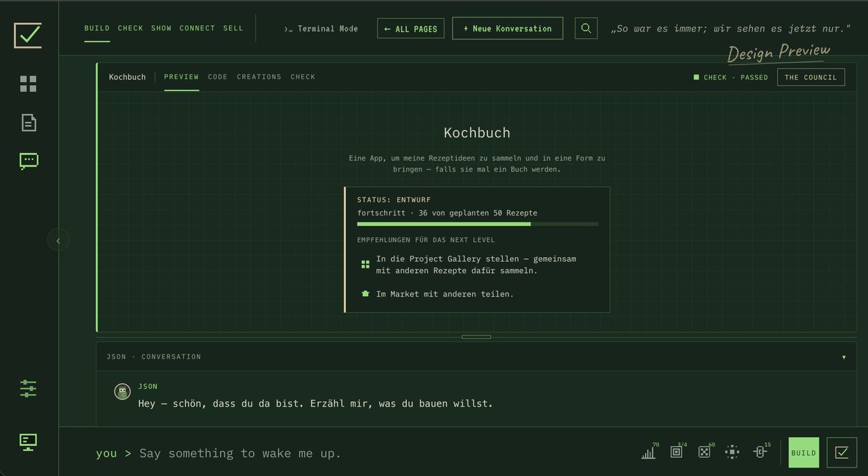Click the 'In die Project Gallery stellen' recommendation

pos(476,265)
